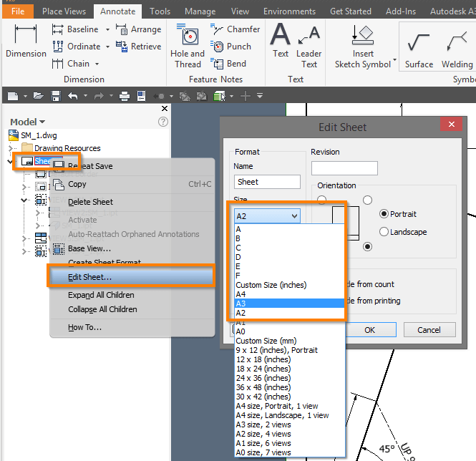
Task: Open the Insert Sketch Symbol dropdown arrow
Action: tap(394, 59)
